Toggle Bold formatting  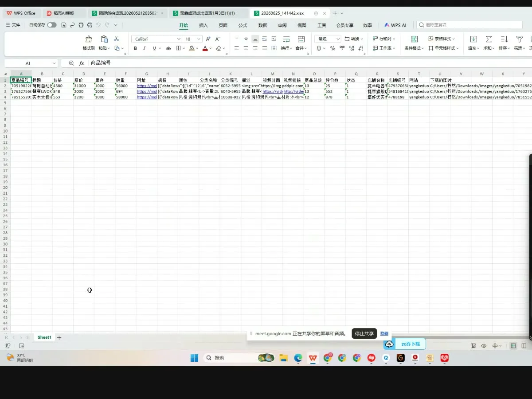tap(136, 48)
